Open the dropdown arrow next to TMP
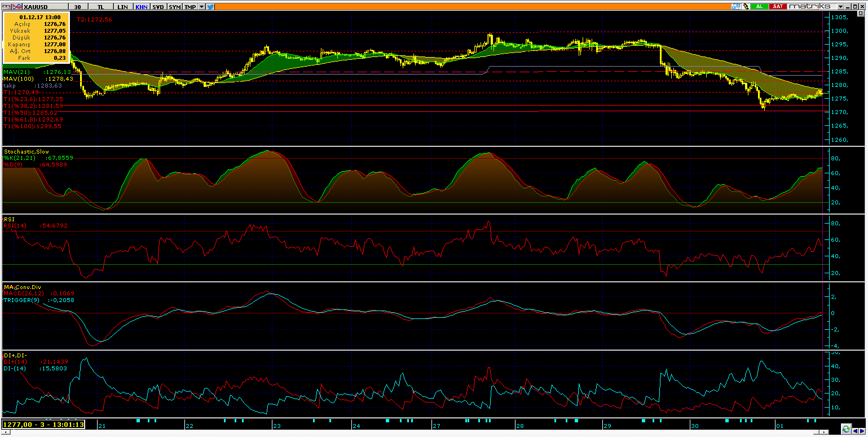 coord(201,6)
